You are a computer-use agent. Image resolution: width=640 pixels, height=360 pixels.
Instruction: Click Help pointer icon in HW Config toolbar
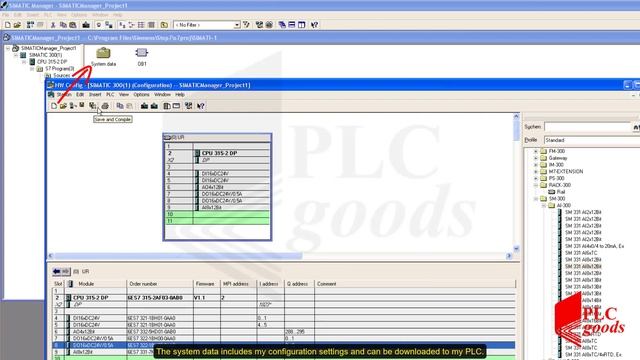[200, 106]
